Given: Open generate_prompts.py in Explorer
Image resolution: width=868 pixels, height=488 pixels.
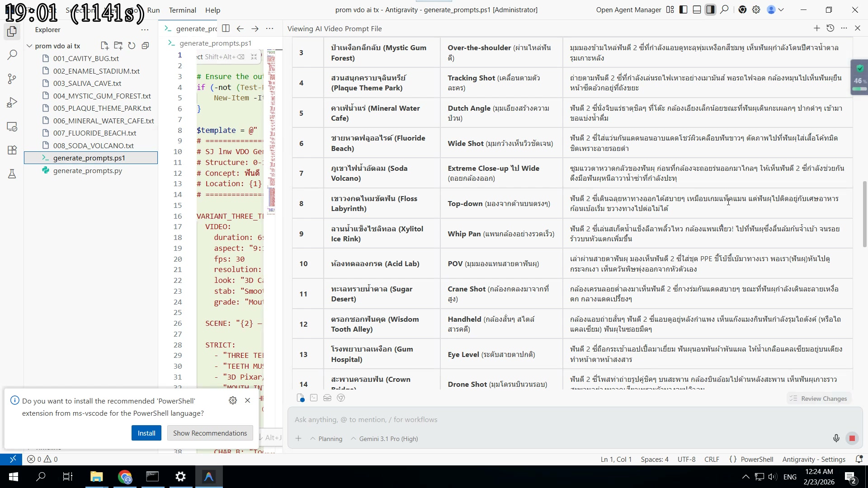Looking at the screenshot, I should [88, 171].
